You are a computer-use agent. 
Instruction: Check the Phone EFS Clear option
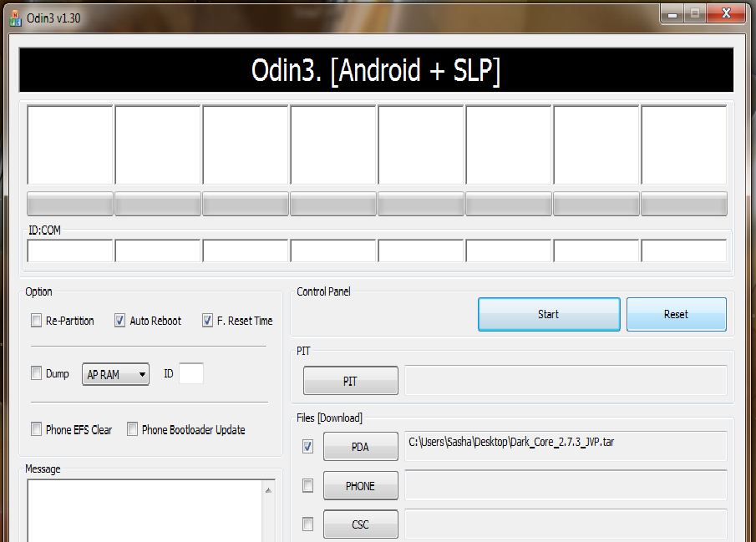(36, 429)
